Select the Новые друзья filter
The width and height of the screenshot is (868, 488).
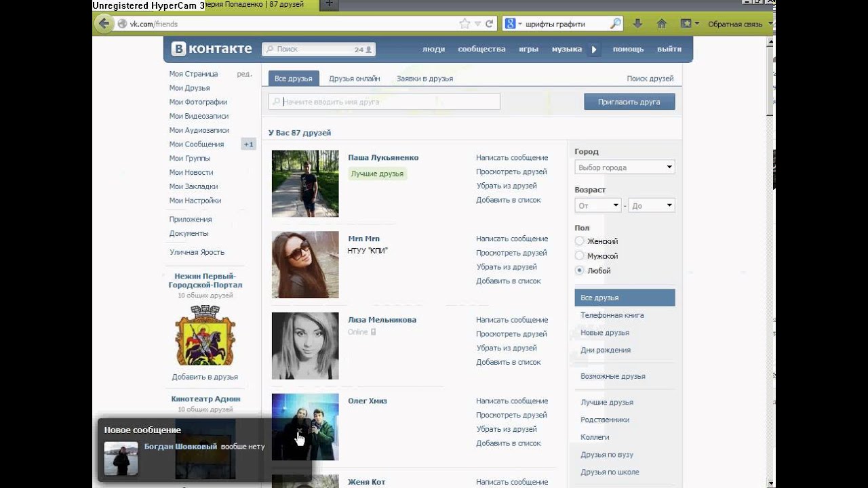coord(605,333)
